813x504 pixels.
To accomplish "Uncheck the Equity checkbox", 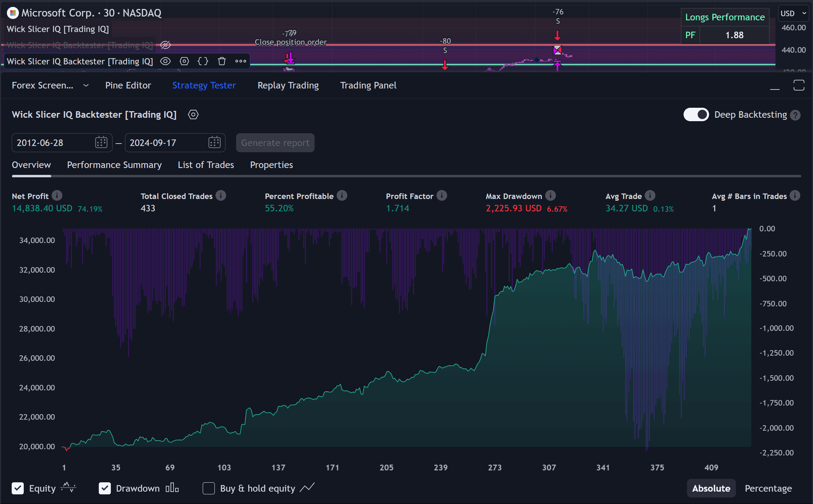I will (x=18, y=488).
